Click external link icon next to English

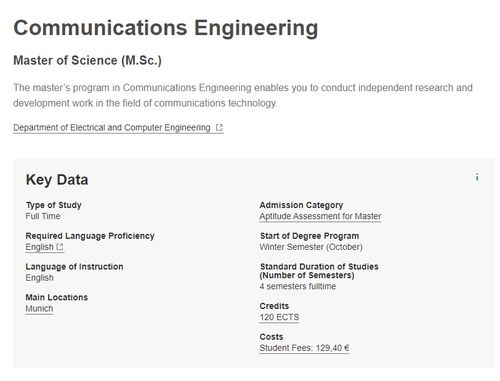[60, 247]
